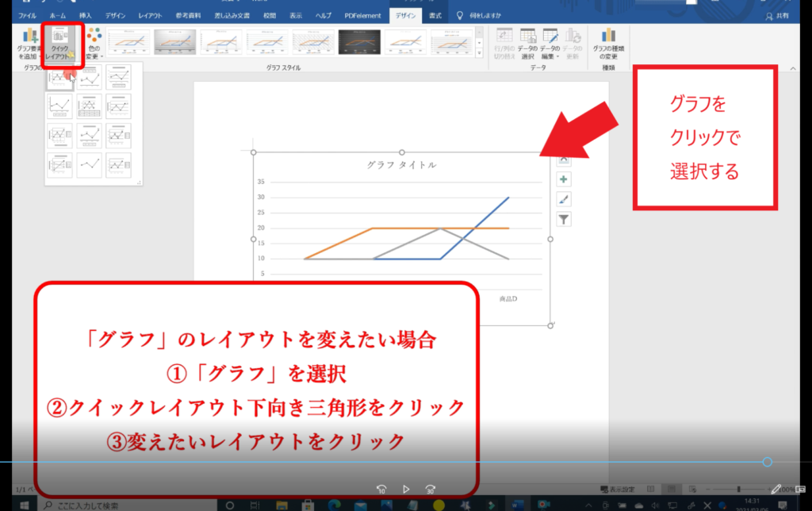812x511 pixels.
Task: Select the dark background chart style
Action: tap(359, 43)
